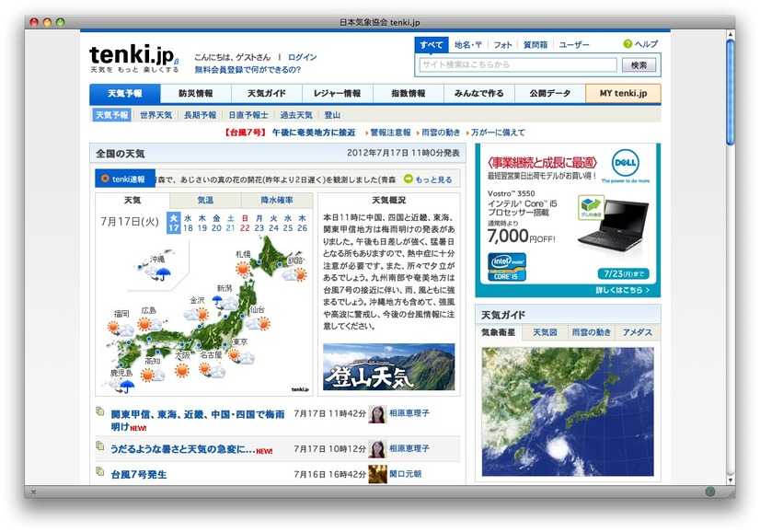Click document icon beside 台風7号発生 article
Screen dimensions: 760x532
coord(100,471)
